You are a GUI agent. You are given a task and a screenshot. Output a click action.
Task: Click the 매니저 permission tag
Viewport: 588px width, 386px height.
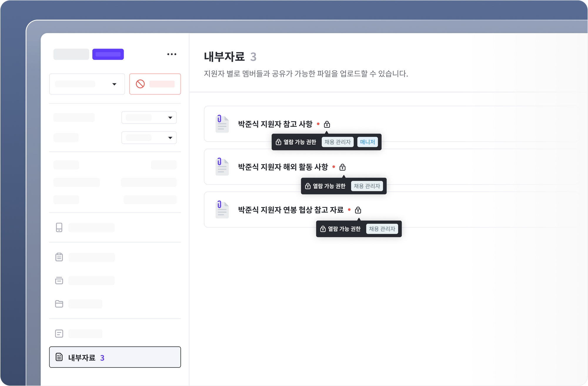pyautogui.click(x=367, y=142)
